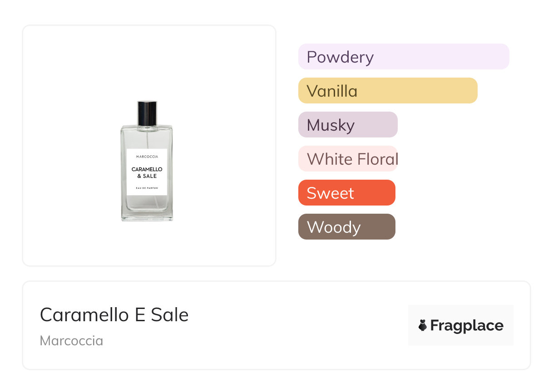Click the Caramello & Sale bottle label
The height and width of the screenshot is (392, 553).
tap(147, 172)
